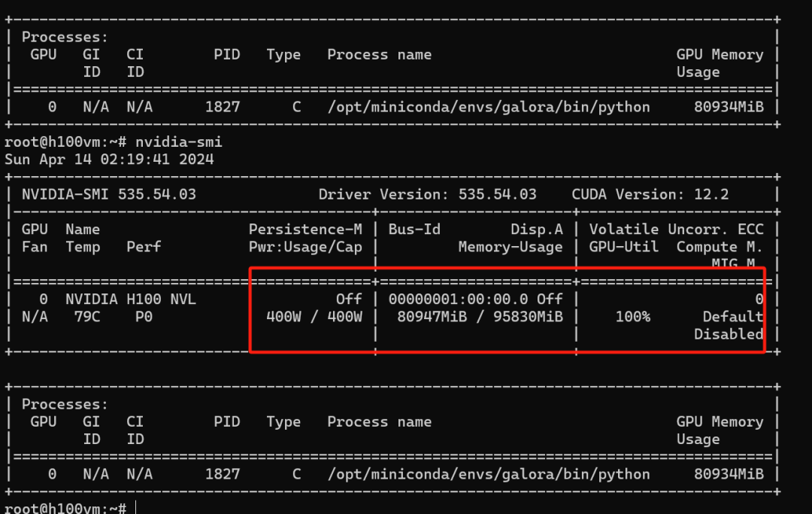Click the Driver Version 535.54.03 text
The image size is (812, 514).
[x=427, y=194]
